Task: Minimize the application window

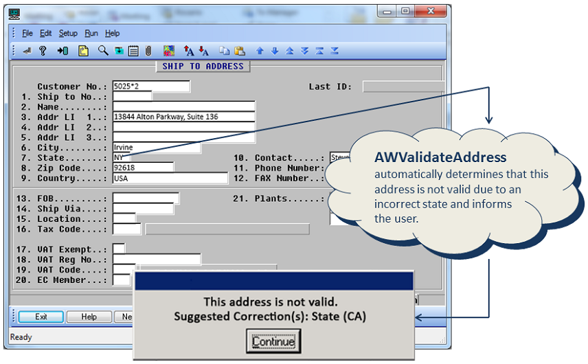Action: tap(387, 12)
